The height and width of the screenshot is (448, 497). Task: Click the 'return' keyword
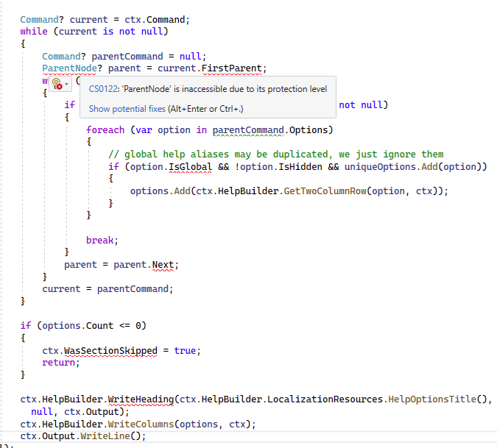58,363
